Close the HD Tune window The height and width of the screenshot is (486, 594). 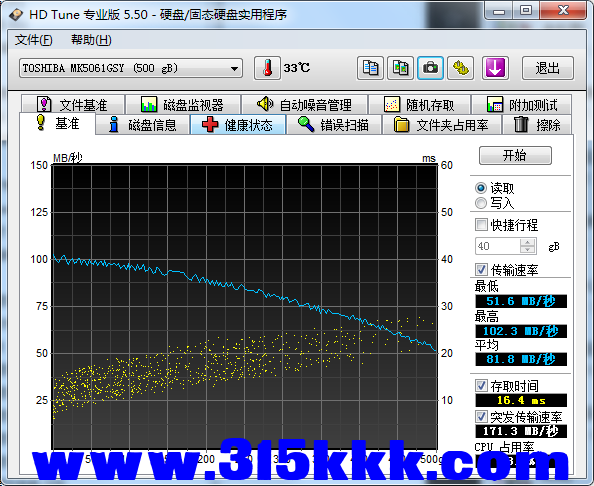pos(563,11)
